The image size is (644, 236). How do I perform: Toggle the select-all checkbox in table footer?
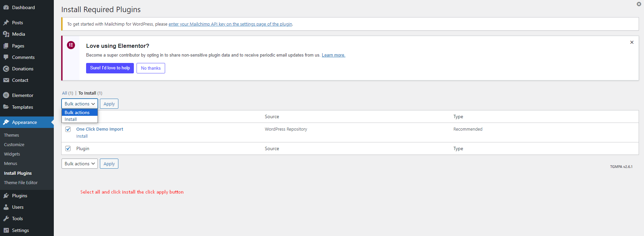68,148
